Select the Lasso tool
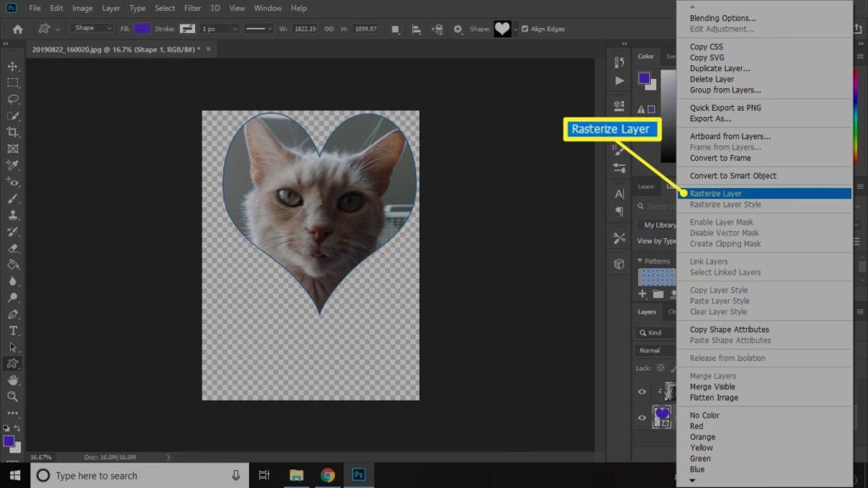 point(13,99)
